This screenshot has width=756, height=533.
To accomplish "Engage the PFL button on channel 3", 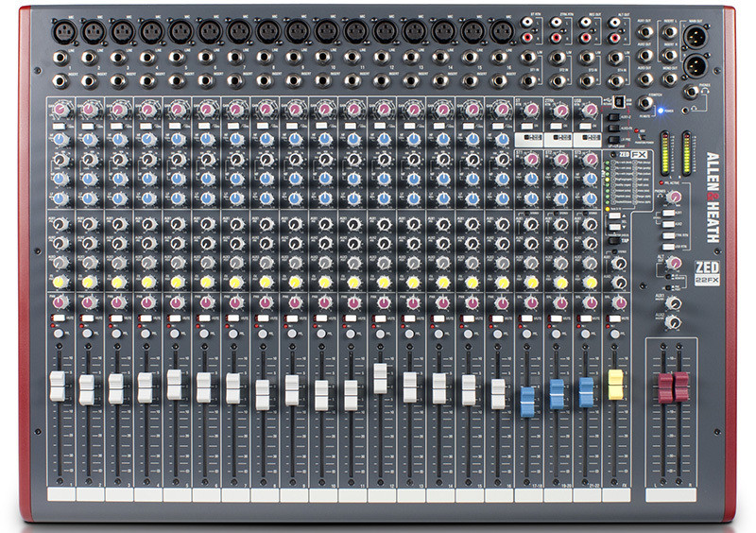I will click(x=116, y=334).
